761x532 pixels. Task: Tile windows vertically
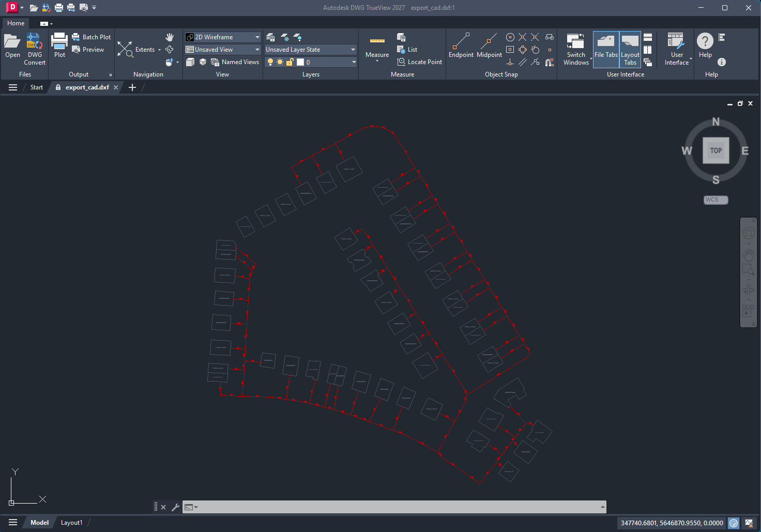coord(648,50)
